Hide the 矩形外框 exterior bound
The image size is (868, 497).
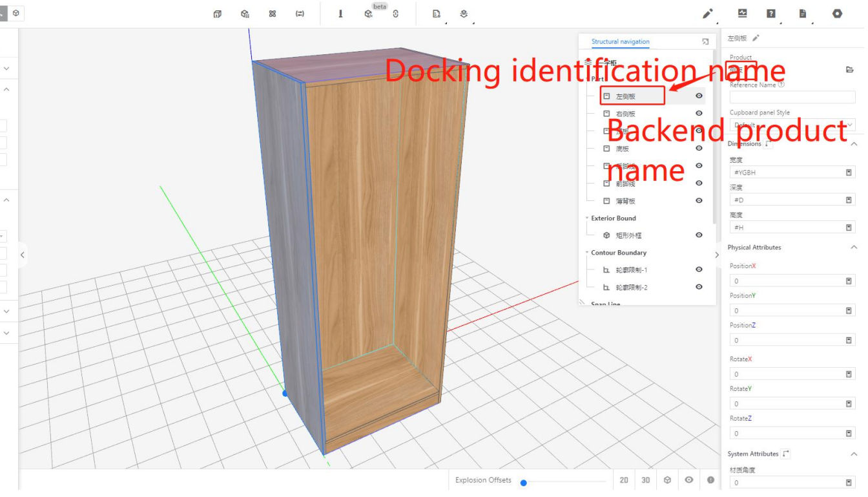coord(699,235)
